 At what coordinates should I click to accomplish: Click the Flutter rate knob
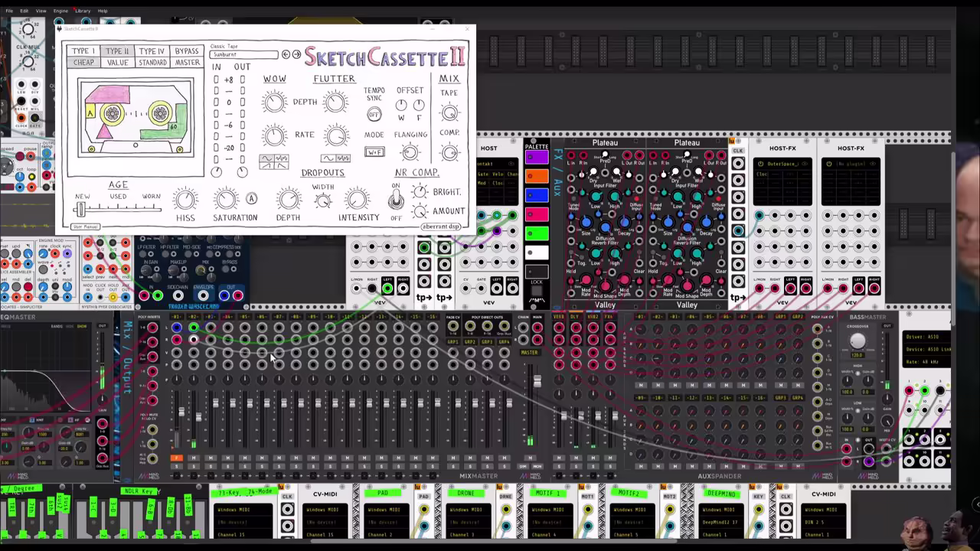coord(335,136)
